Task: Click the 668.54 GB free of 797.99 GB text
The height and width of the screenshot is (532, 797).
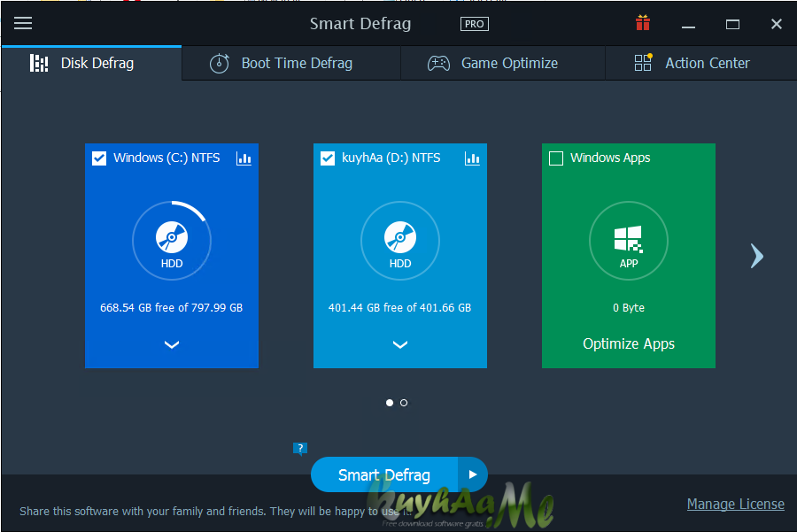Action: (171, 307)
